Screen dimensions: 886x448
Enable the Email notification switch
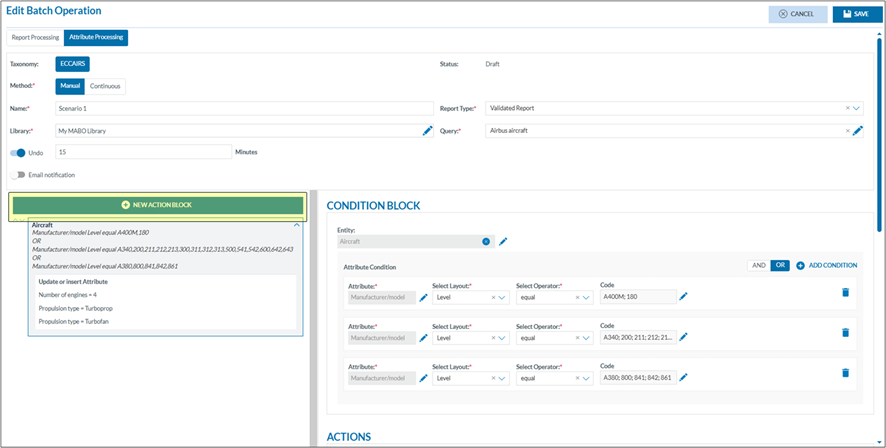(18, 175)
